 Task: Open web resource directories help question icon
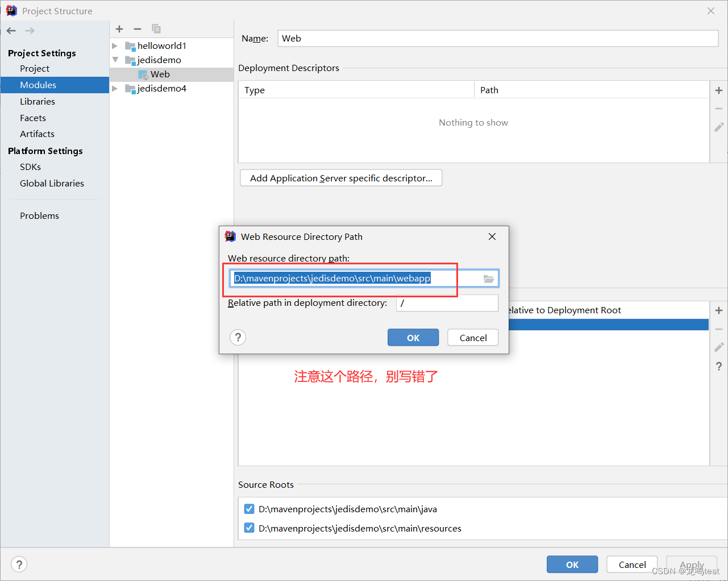coord(719,366)
